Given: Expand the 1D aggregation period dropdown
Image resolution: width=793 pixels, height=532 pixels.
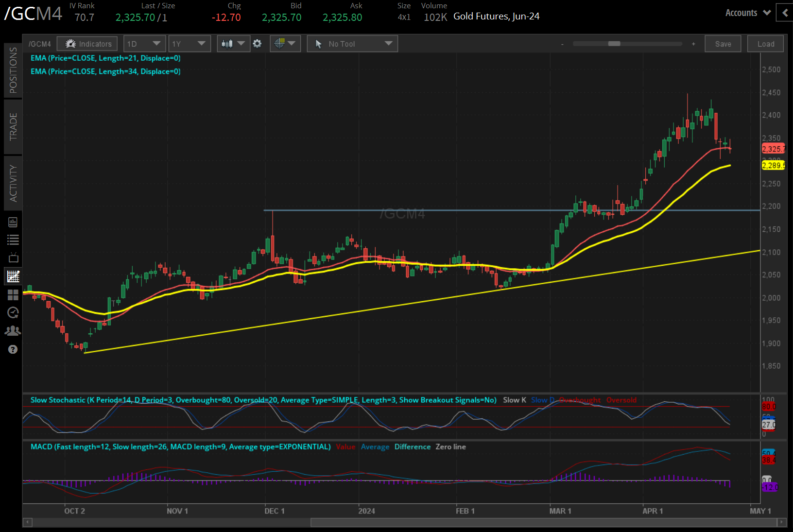Looking at the screenshot, I should tap(144, 44).
